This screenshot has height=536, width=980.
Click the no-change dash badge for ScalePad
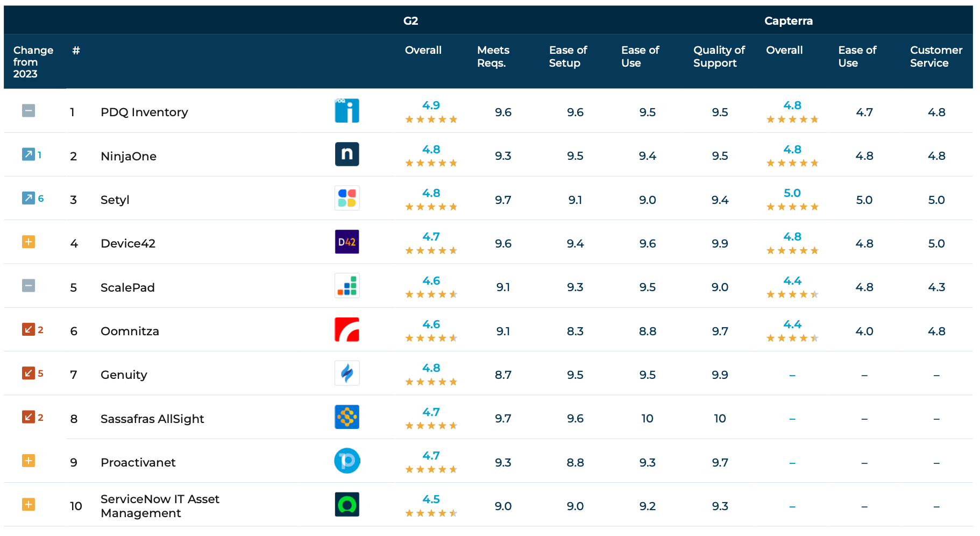(29, 286)
